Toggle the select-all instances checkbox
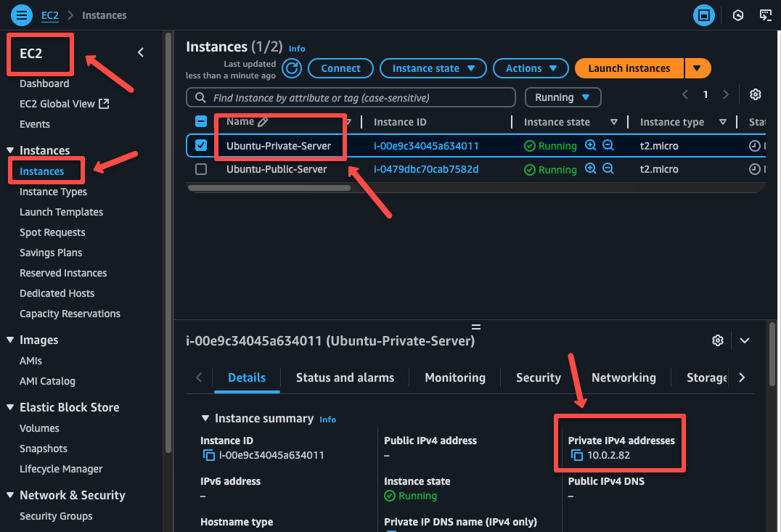 click(x=201, y=121)
